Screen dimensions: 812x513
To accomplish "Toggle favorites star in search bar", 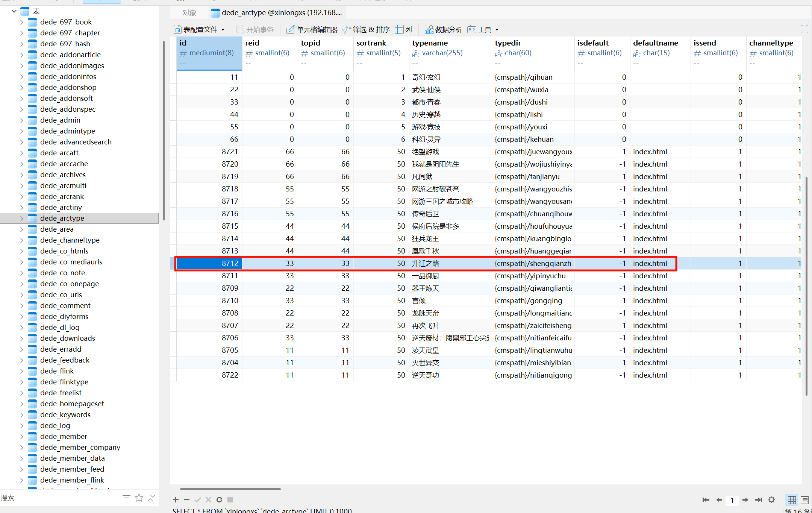I will pos(139,498).
